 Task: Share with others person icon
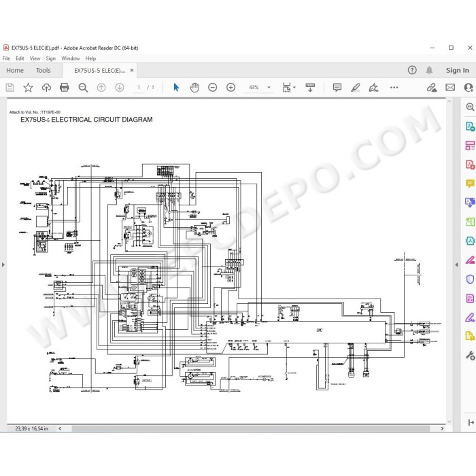point(469,88)
